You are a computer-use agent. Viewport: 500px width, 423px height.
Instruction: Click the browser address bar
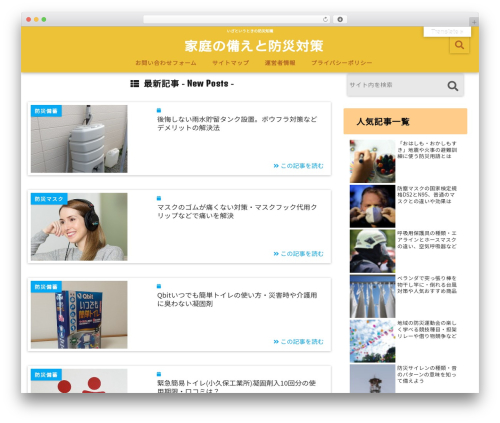(x=237, y=20)
